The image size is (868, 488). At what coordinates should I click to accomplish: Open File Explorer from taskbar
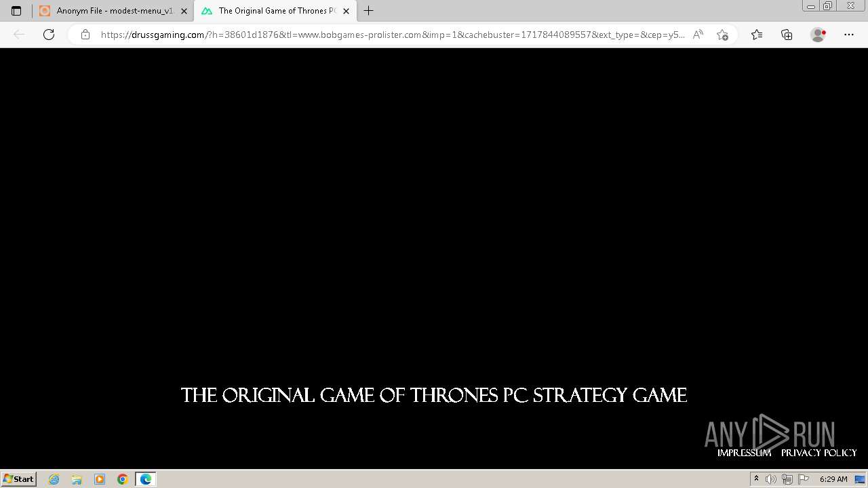click(x=77, y=479)
